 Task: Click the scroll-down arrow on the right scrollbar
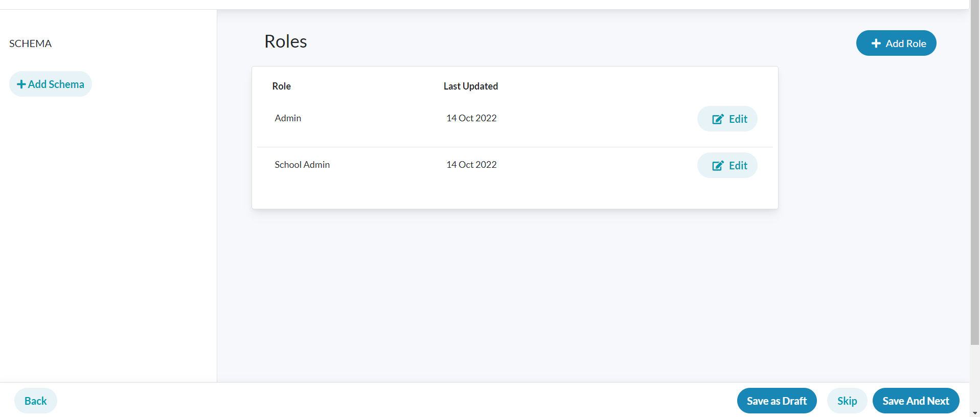[974, 413]
